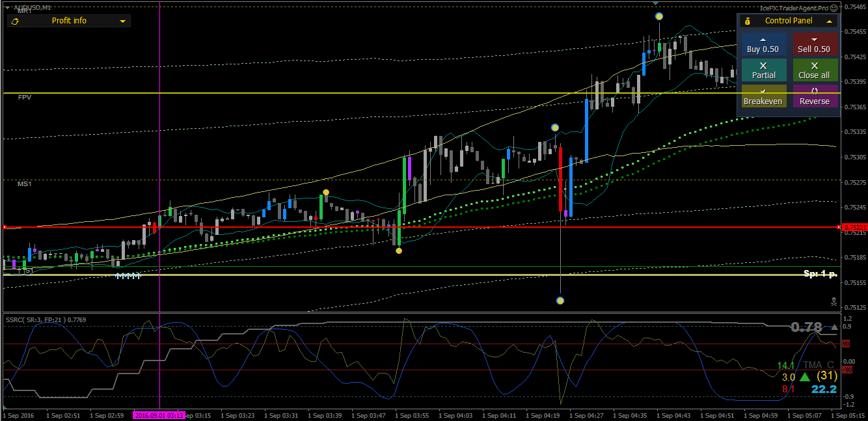Open the AUDUSD,M1 chart menu triangle

7,7
